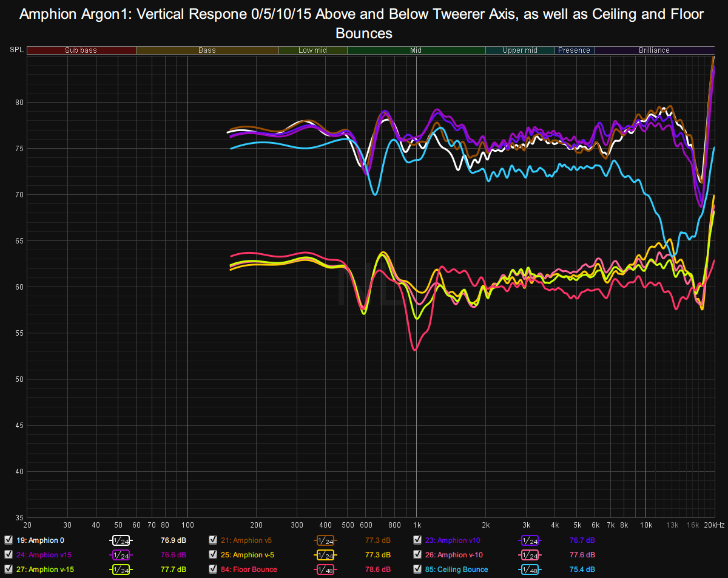728x578 pixels.
Task: Click the Low mid frequency band label
Action: click(313, 50)
